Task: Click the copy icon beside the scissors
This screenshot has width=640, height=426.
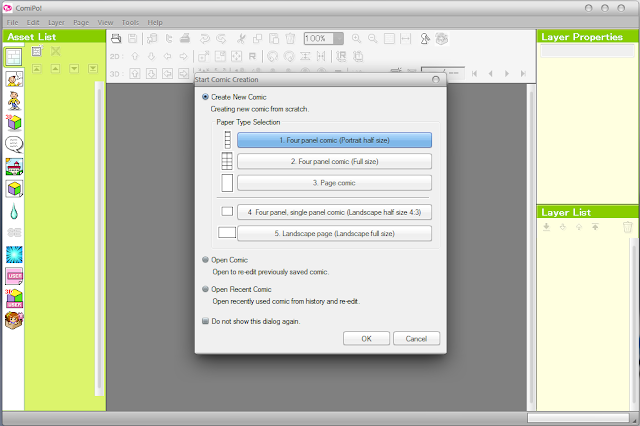Action: tap(257, 38)
